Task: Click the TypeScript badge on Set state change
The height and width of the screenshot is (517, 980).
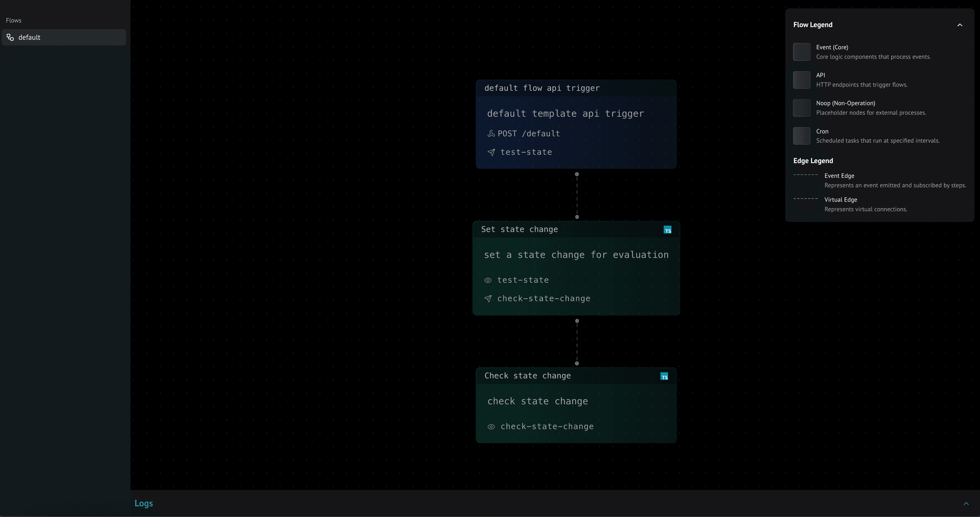Action: click(x=667, y=230)
